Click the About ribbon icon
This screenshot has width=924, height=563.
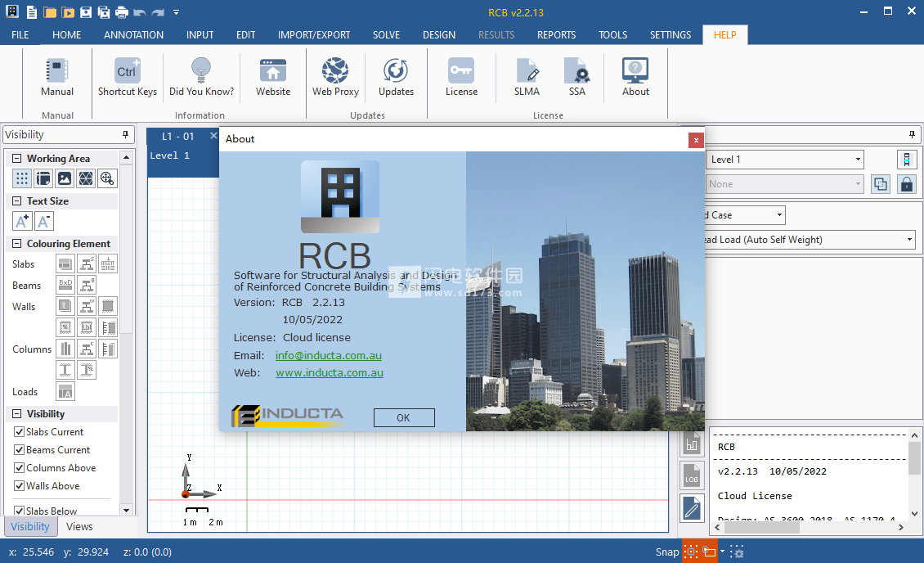click(635, 77)
